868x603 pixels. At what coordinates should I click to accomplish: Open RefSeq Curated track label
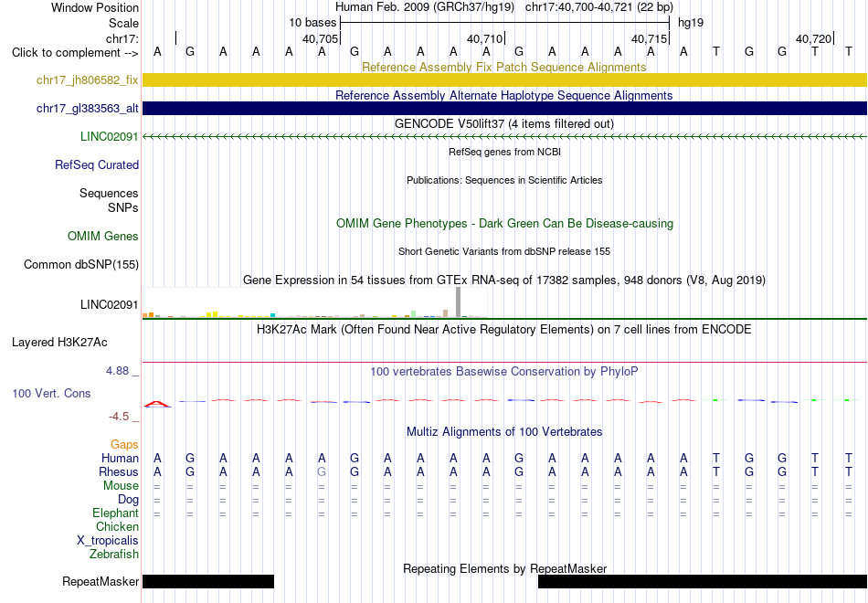pos(96,165)
